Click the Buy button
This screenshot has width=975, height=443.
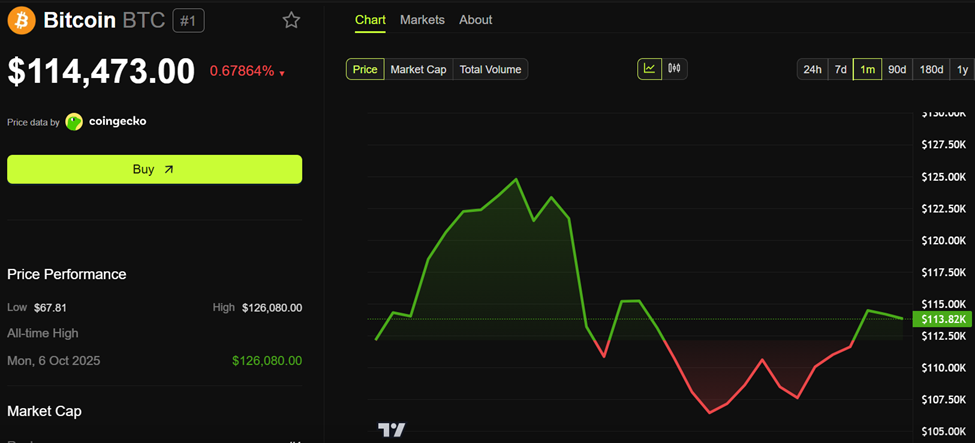click(154, 169)
